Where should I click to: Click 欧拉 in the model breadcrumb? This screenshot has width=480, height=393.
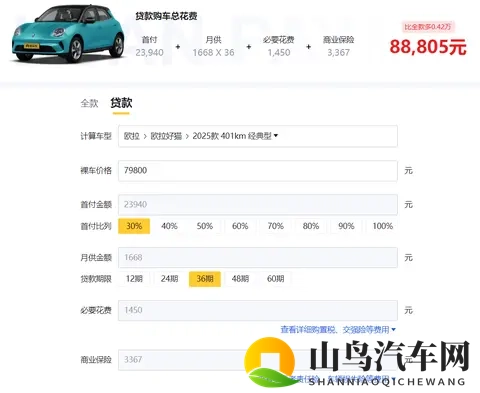tap(132, 136)
